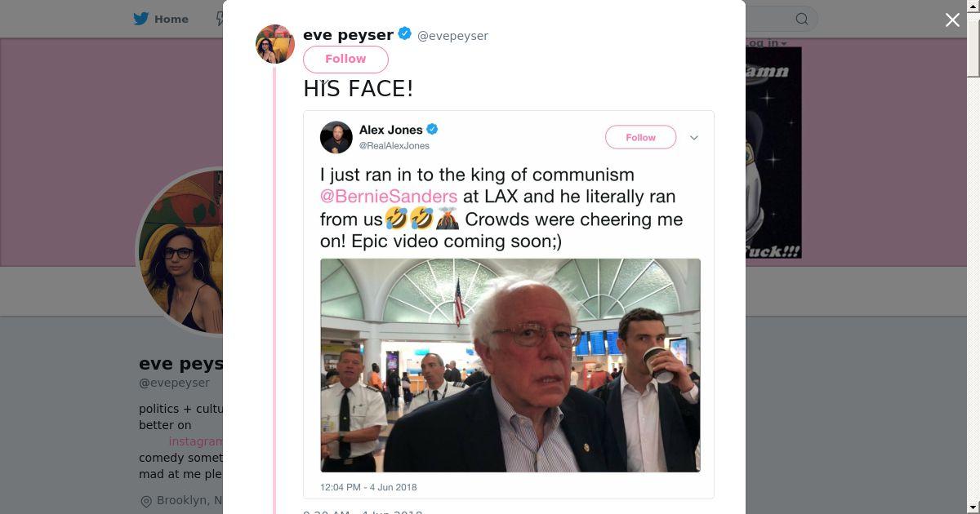Click the @RealAlexJones handle
Image resolution: width=980 pixels, height=514 pixels.
[394, 146]
